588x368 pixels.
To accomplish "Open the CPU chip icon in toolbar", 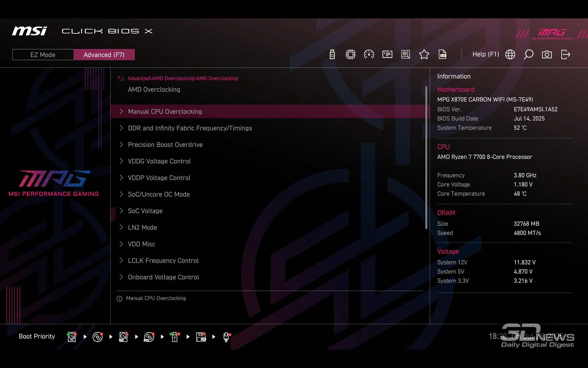I will (350, 55).
